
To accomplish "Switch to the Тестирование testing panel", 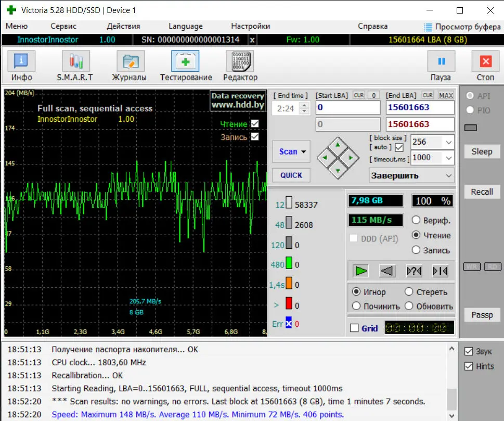I will (x=186, y=66).
